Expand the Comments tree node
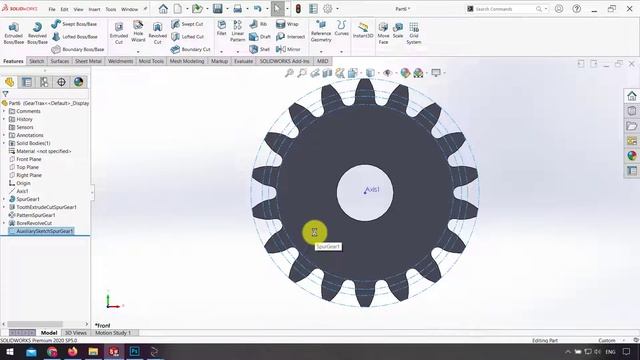This screenshot has height=360, width=640. [4, 111]
